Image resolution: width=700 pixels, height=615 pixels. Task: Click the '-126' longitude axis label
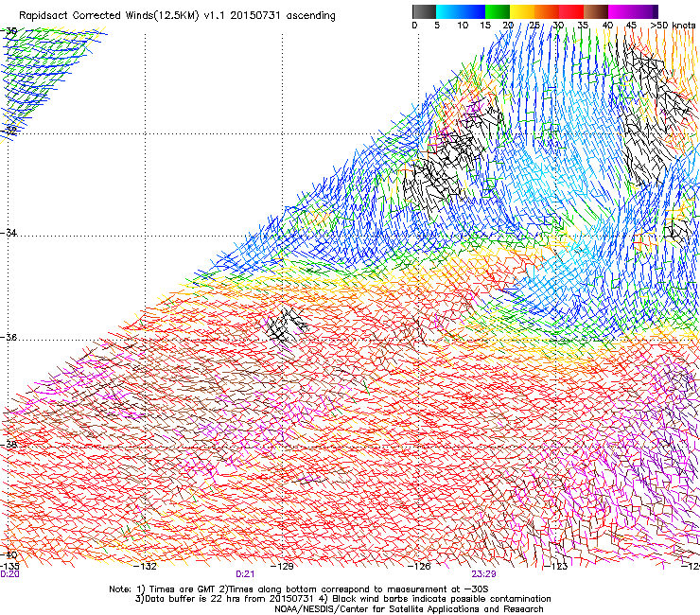419,567
